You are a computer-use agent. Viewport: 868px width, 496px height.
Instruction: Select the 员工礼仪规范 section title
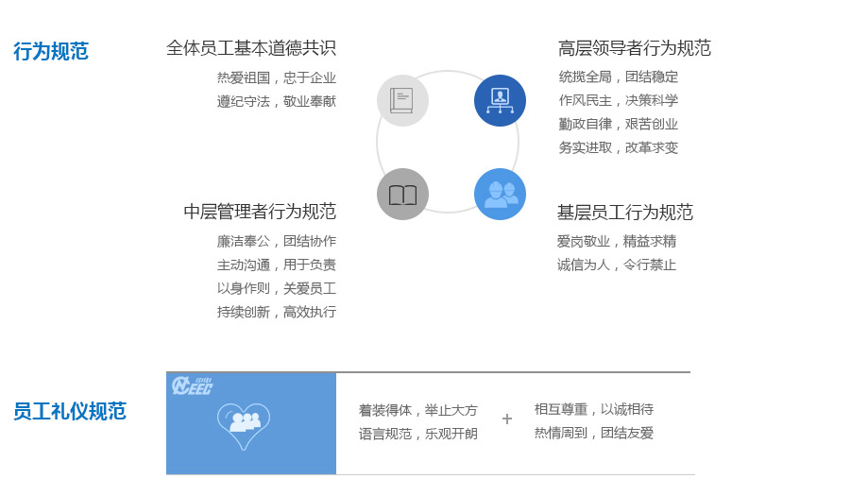69,411
